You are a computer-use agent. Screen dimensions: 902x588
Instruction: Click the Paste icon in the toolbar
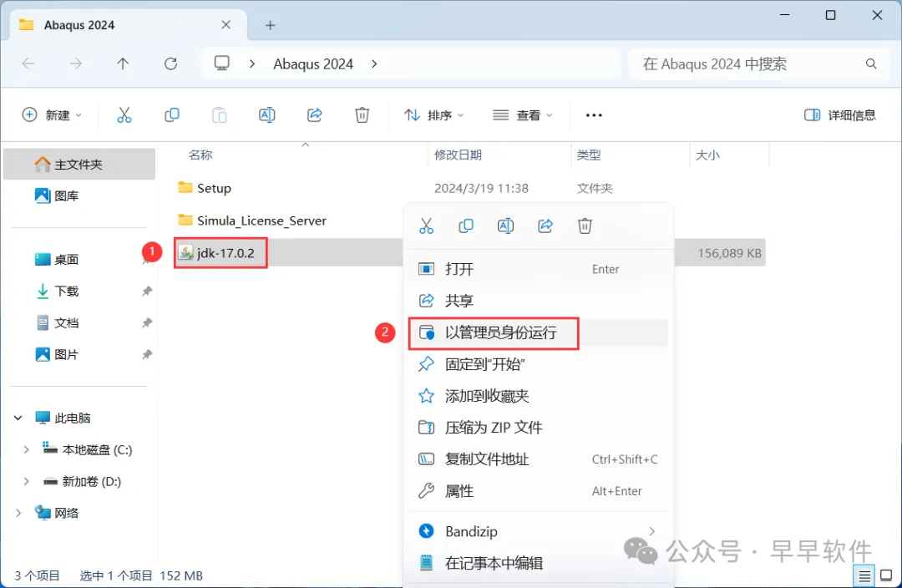pos(219,115)
